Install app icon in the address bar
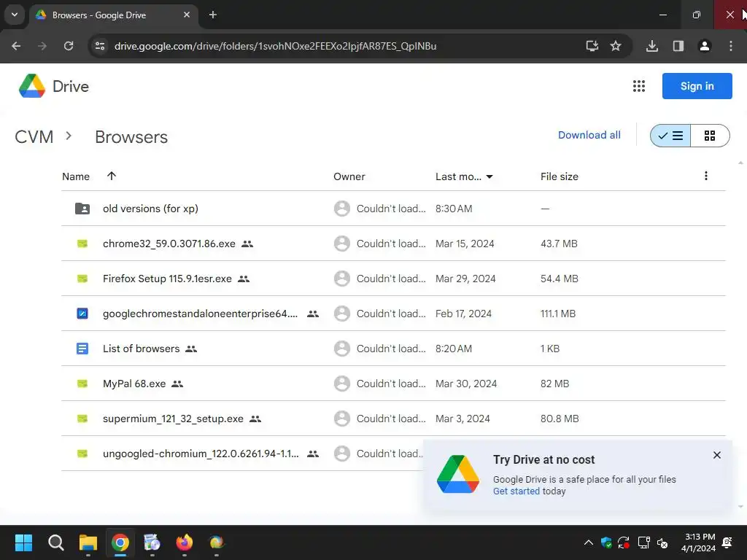747x560 pixels. tap(592, 46)
